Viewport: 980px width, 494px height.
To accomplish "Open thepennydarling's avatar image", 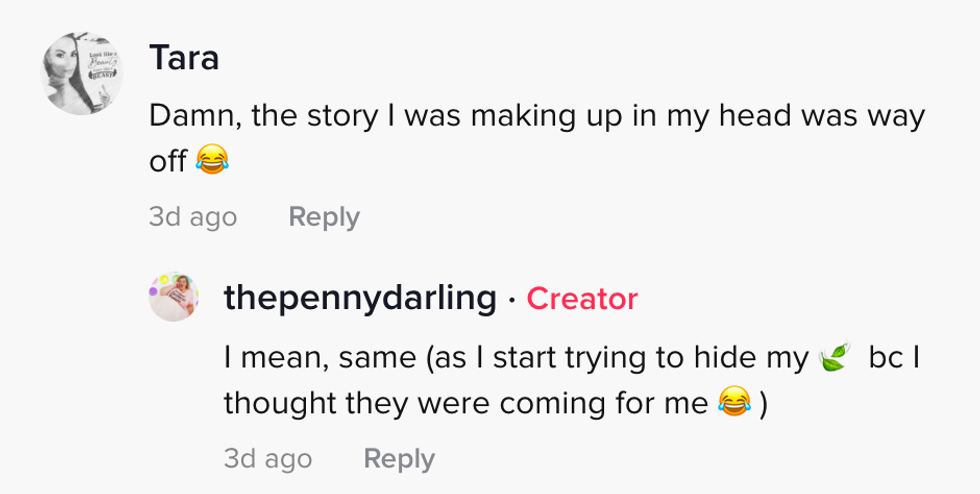I will point(174,296).
